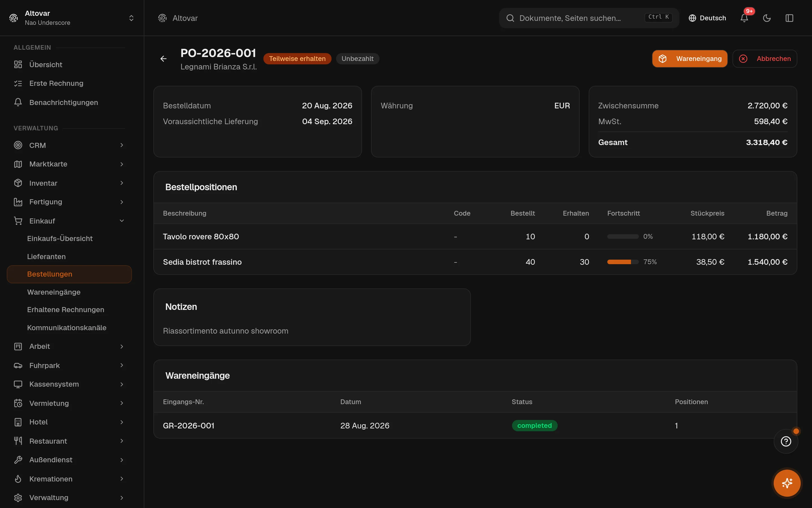Screen dimensions: 812x508
Task: Click supplier name Legnami Brianza S.r.l.
Action: point(219,67)
